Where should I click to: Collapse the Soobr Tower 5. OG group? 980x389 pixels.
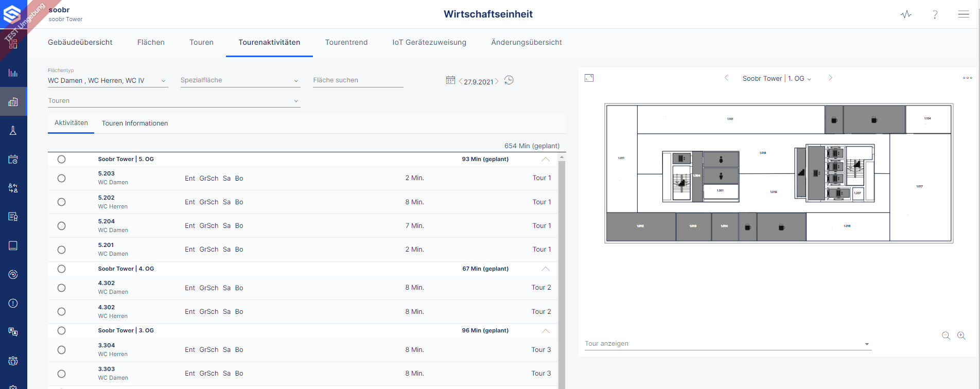coord(546,160)
